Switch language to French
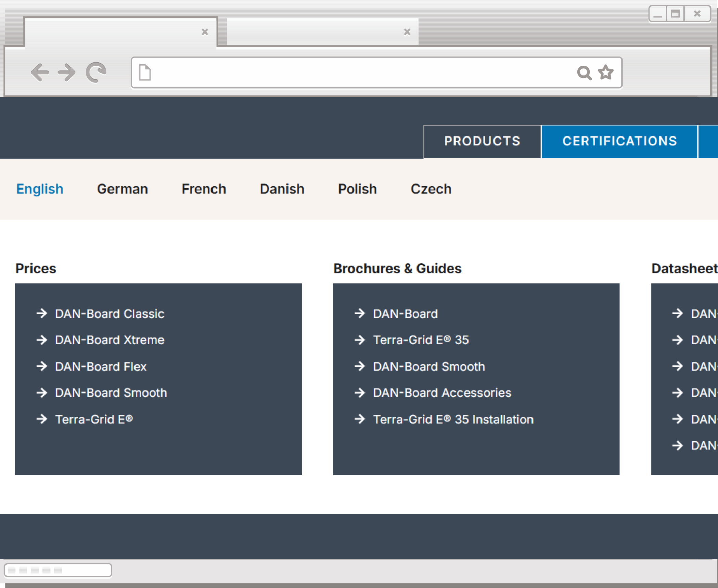Viewport: 718px width, 588px height. (x=204, y=189)
